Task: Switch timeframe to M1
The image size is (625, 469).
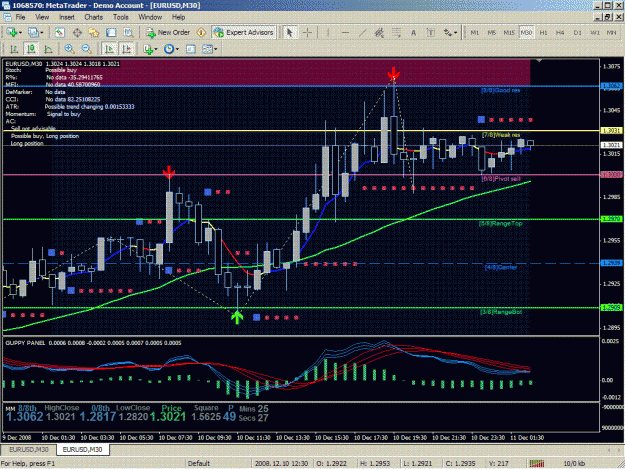Action: [474, 33]
